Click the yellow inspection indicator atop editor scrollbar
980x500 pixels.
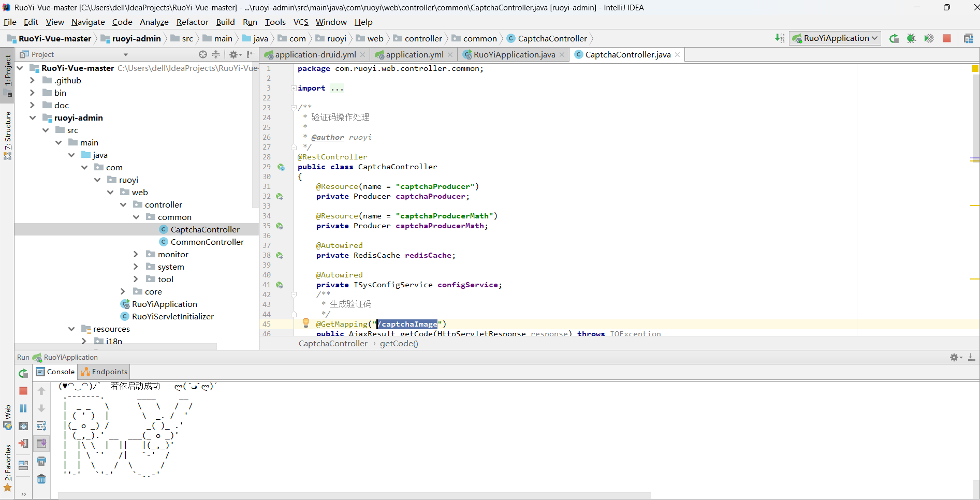pyautogui.click(x=975, y=68)
